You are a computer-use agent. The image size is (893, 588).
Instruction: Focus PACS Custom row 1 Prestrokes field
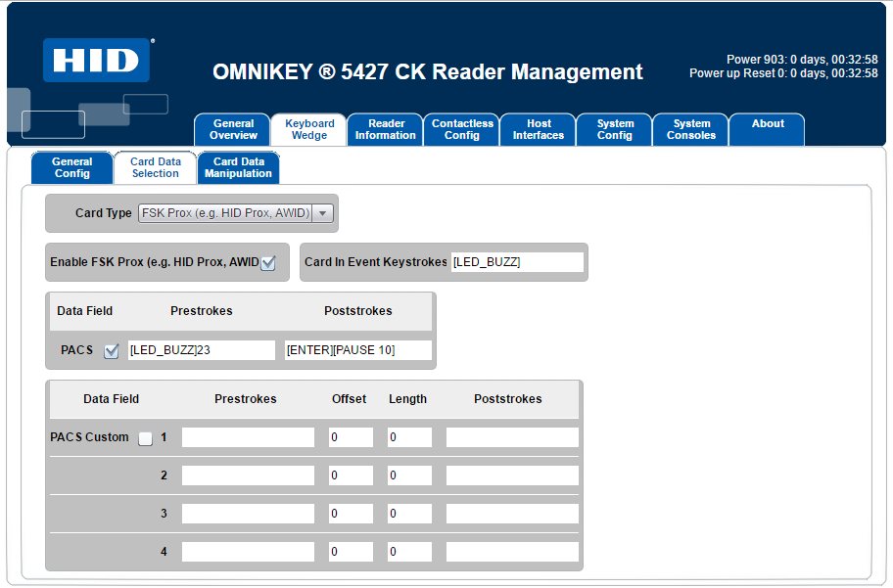pyautogui.click(x=249, y=437)
